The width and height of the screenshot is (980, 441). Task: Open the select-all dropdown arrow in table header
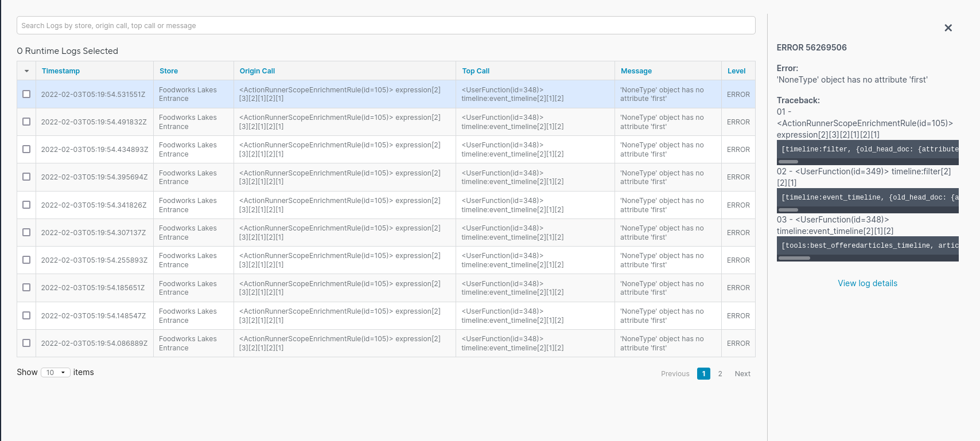click(x=26, y=71)
